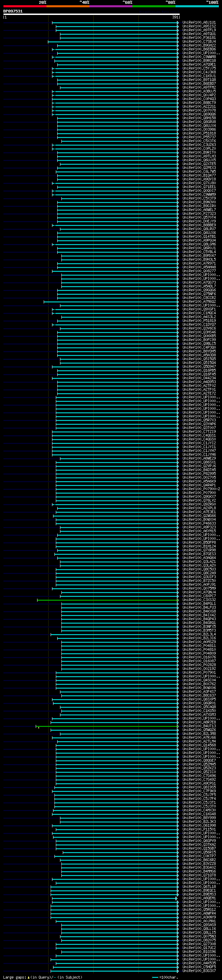The image size is (222, 980).
Task: Open the UniRef100_B3G3X7 hit
Action: pyautogui.click(x=199, y=971)
